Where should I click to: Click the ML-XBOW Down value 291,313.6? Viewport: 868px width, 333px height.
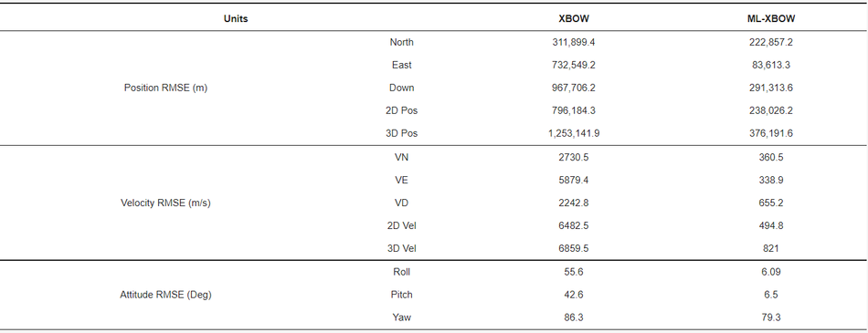(x=771, y=88)
